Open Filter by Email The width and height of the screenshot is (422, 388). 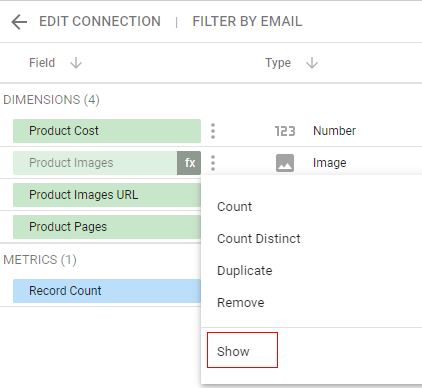(247, 22)
